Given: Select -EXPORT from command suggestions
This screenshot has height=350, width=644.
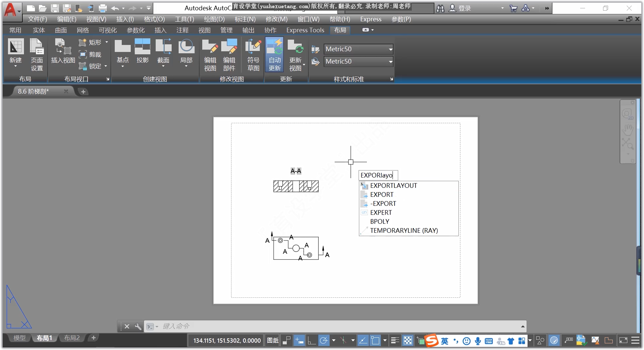Looking at the screenshot, I should (x=409, y=204).
